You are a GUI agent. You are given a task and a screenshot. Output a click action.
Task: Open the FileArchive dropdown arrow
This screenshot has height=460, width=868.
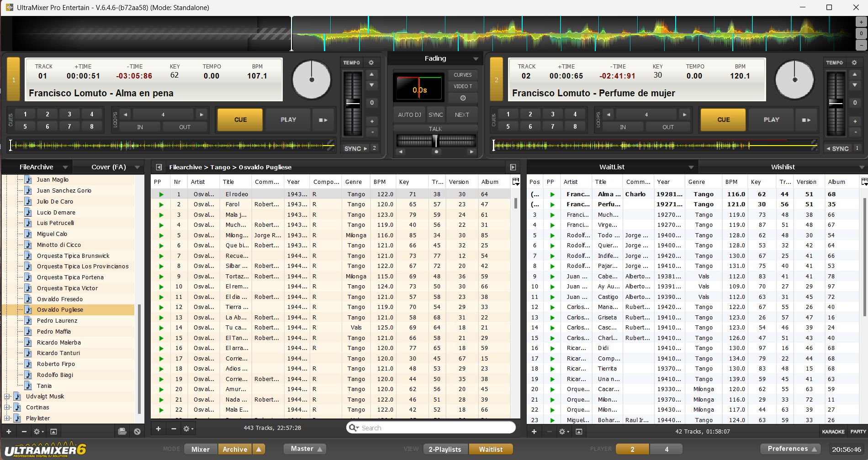pyautogui.click(x=65, y=167)
